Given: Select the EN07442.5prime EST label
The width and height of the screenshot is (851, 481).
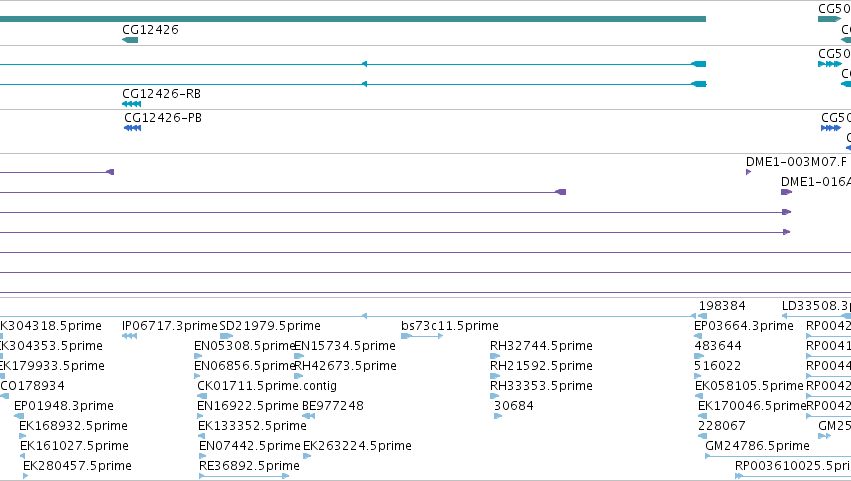Looking at the screenshot, I should coord(250,446).
